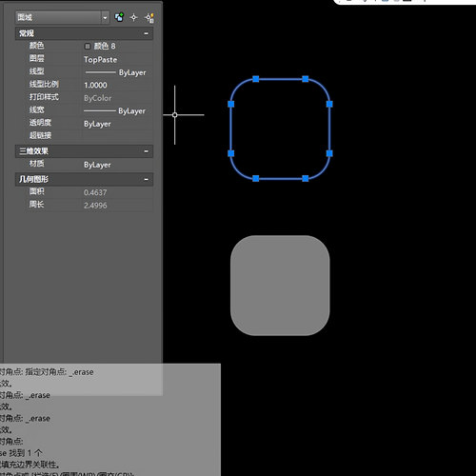Click the command line '找到 1 个' entry

point(26,453)
